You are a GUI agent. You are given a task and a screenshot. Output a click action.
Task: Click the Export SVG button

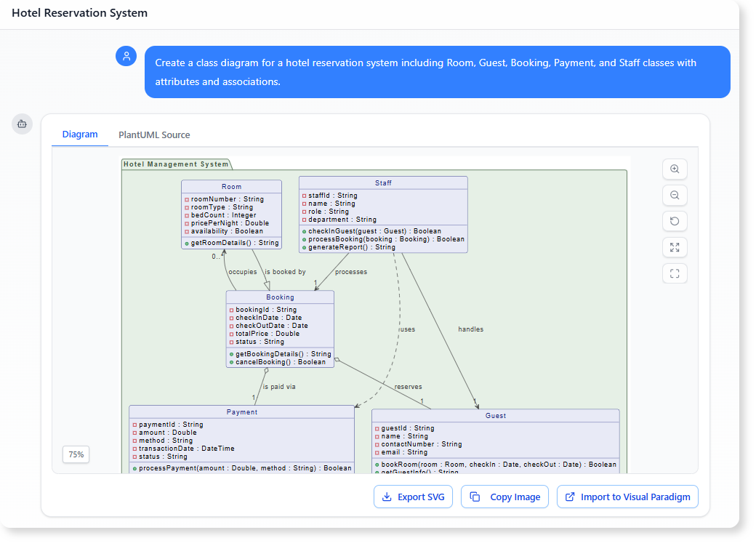pos(413,497)
